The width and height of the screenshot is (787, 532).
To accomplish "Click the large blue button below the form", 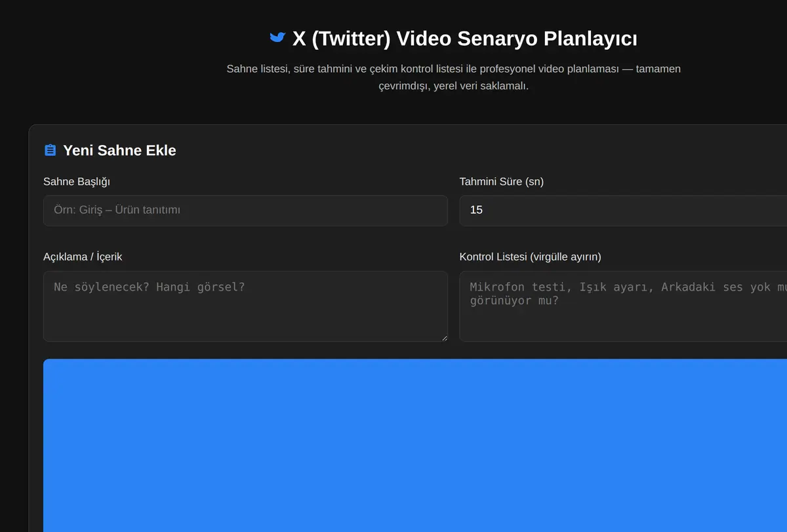I will [415, 445].
